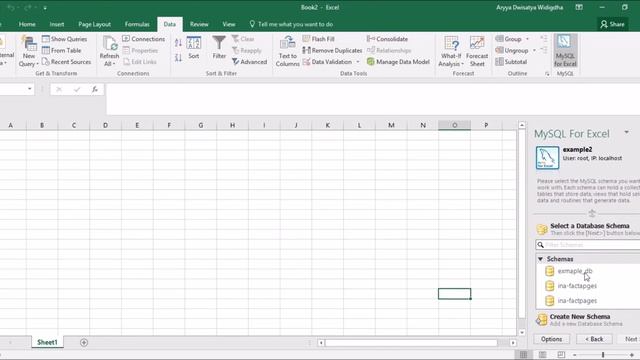Select the Sheet1 tab
This screenshot has width=640, height=360.
(47, 342)
